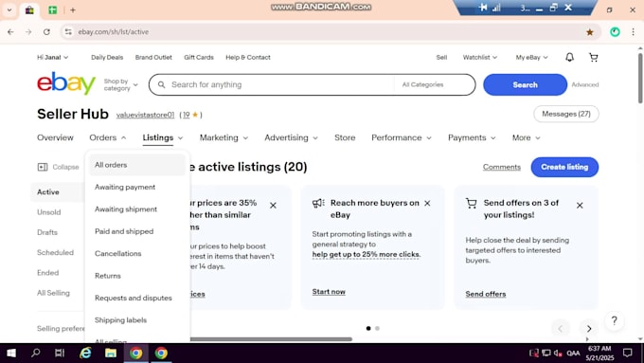Dismiss the Send offers card
This screenshot has width=644, height=363.
click(x=580, y=205)
